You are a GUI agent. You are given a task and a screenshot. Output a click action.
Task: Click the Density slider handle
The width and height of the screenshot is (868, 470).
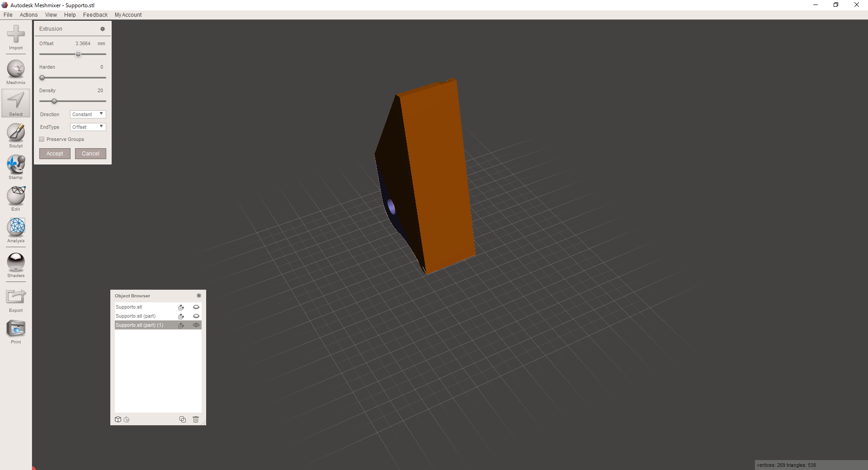[x=54, y=101]
